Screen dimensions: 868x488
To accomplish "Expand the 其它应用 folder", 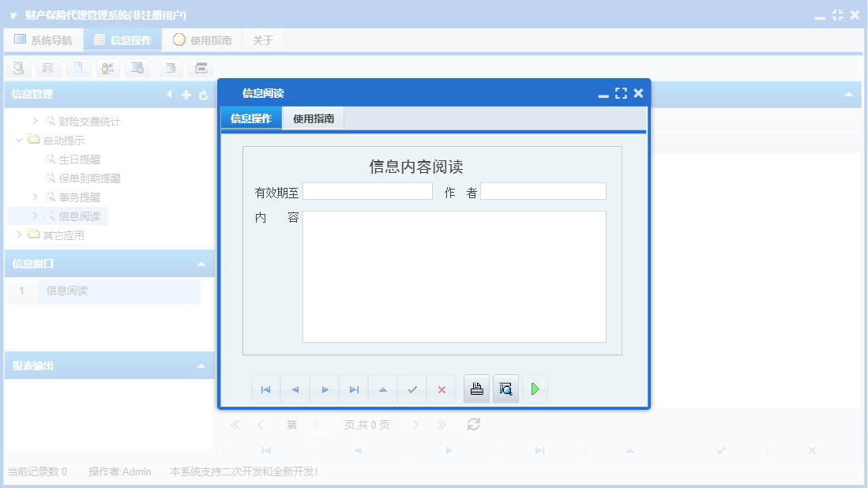I will (20, 235).
